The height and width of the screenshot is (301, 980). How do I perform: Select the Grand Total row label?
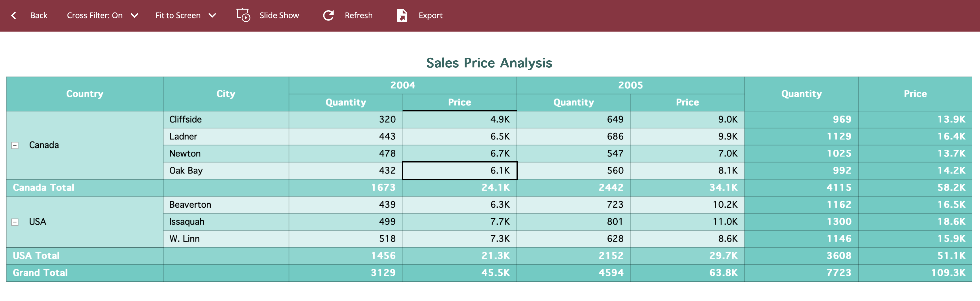click(x=40, y=273)
